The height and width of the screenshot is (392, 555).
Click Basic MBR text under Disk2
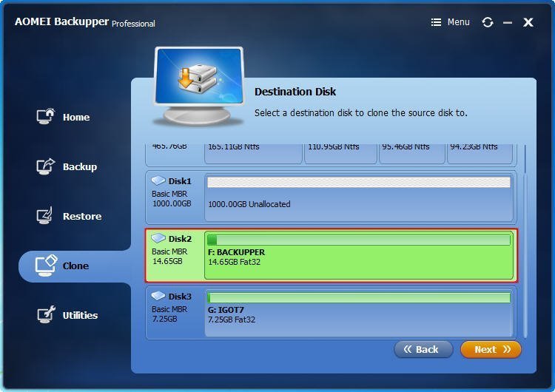pos(169,251)
